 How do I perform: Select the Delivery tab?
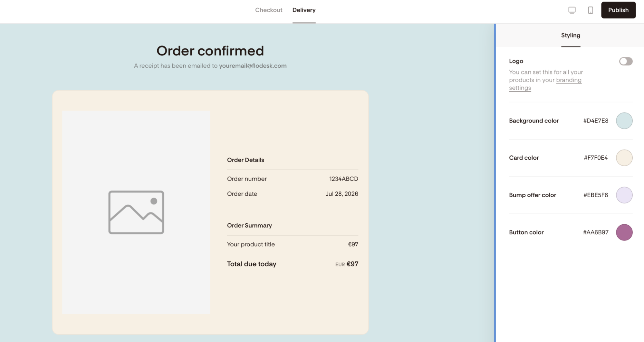[304, 10]
